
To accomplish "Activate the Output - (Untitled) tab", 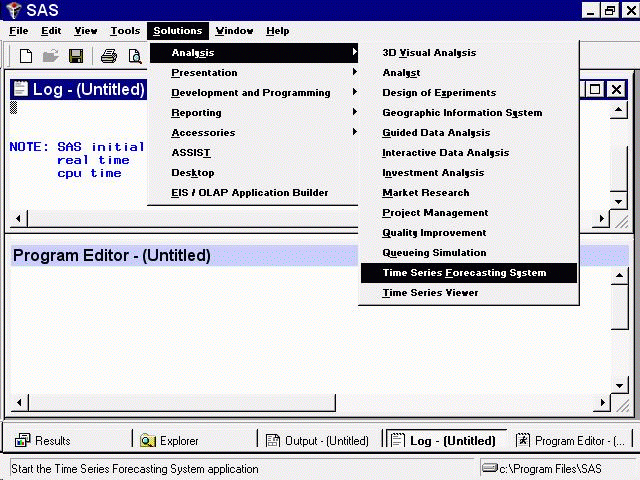I will coord(320,440).
